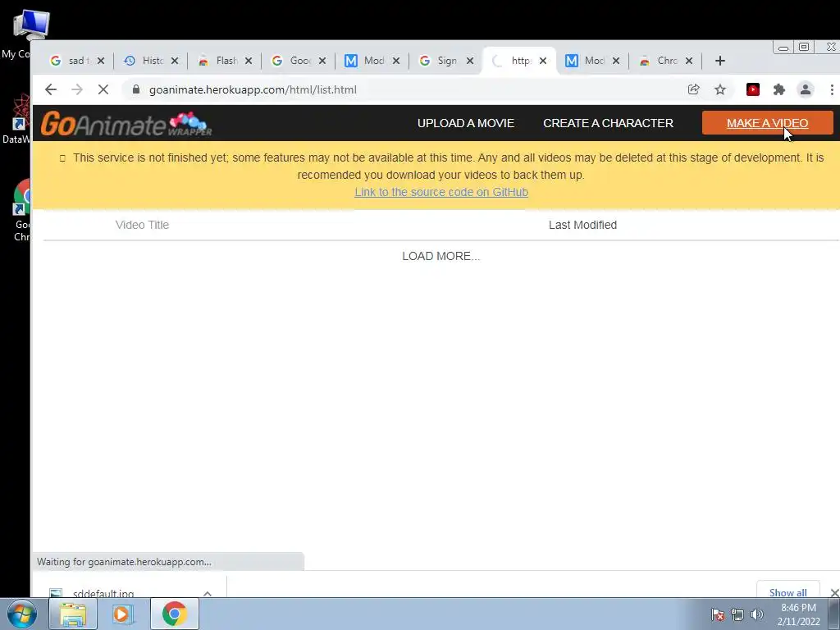Click the orange MAKE A VIDEO button
Viewport: 840px width, 630px height.
[767, 123]
